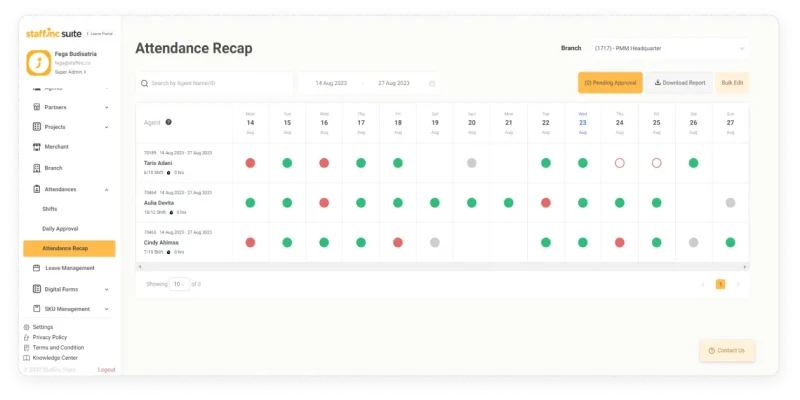800x400 pixels.
Task: Open the Showing 10 rows dropdown
Action: point(179,284)
